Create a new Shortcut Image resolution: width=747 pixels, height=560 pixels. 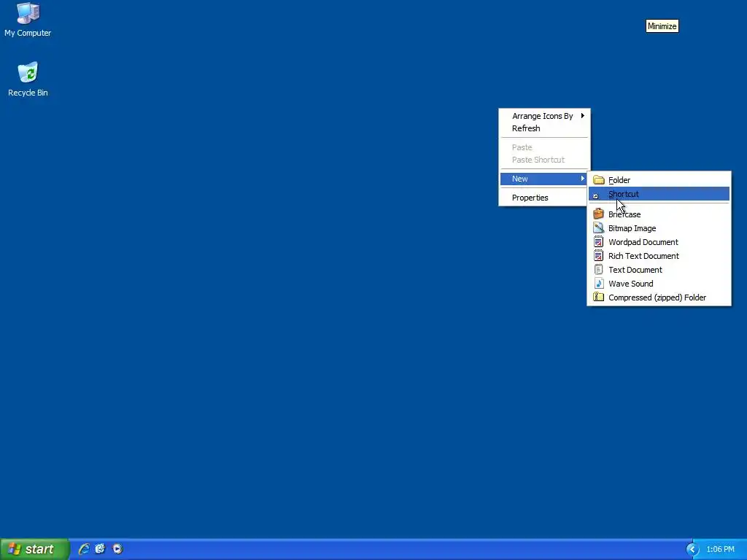(659, 194)
